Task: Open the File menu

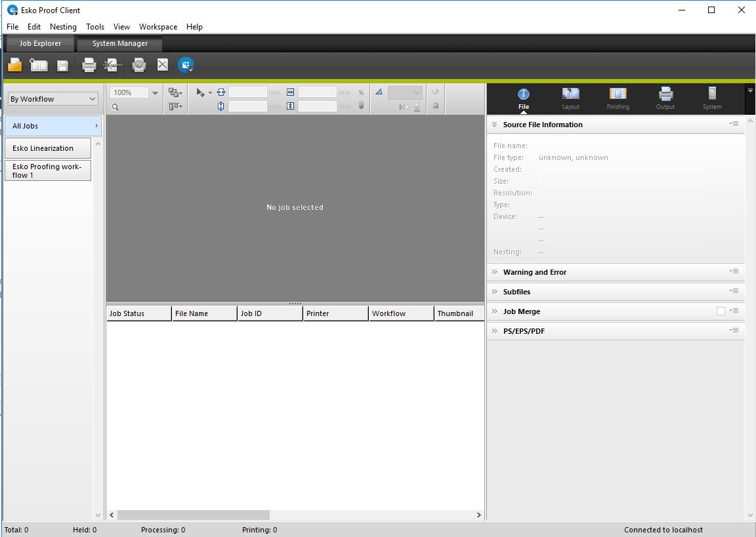Action: click(x=12, y=27)
